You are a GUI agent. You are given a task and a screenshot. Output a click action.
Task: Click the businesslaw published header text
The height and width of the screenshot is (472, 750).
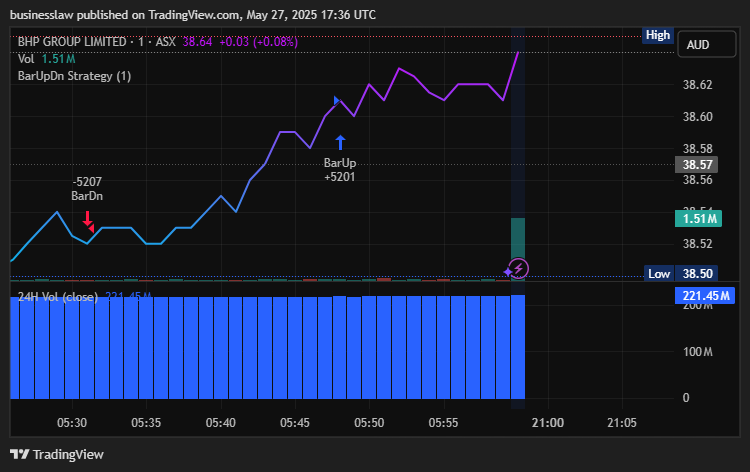click(x=193, y=15)
